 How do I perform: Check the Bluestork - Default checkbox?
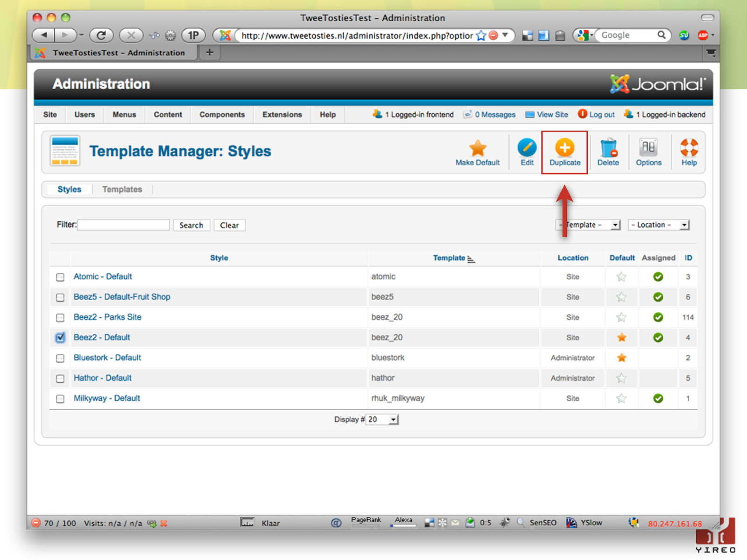coord(60,358)
